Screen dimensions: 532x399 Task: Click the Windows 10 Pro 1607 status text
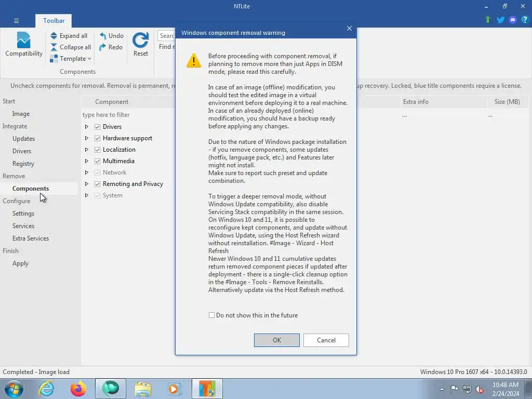coord(473,372)
